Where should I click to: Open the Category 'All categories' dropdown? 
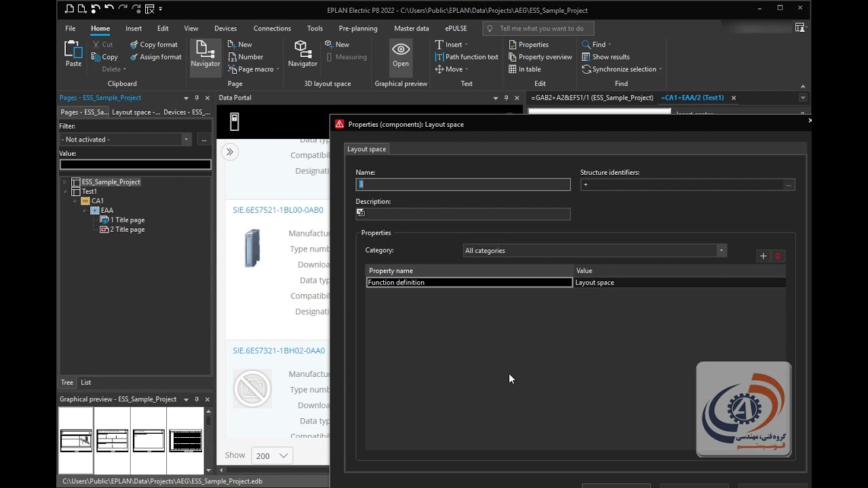pos(721,251)
